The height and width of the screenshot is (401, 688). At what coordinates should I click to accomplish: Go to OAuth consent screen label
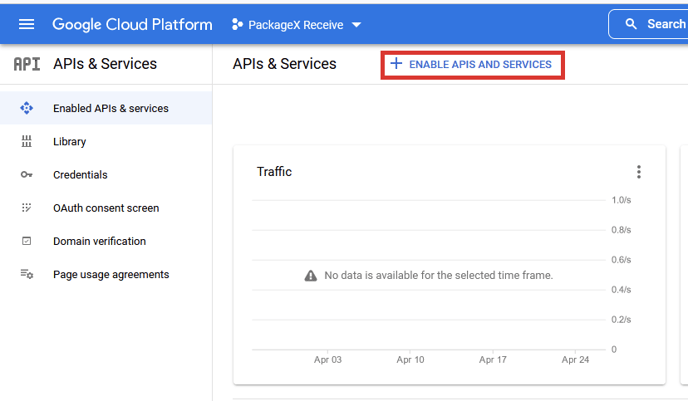click(106, 208)
